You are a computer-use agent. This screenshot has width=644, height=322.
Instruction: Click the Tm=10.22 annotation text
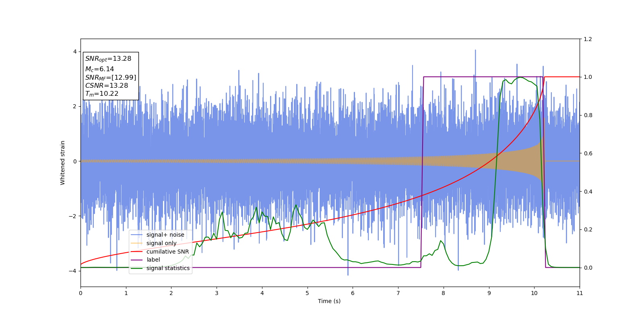tap(102, 94)
